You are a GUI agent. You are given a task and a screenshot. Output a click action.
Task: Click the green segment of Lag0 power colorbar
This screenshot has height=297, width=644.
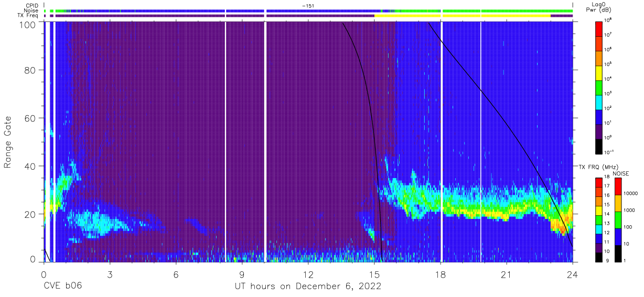[x=599, y=86]
